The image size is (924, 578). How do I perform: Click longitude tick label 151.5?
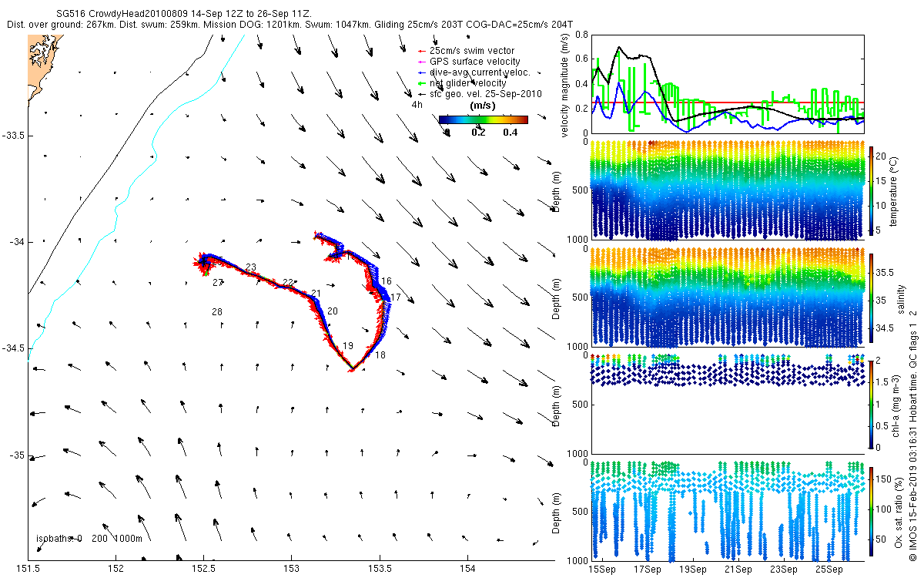click(28, 570)
